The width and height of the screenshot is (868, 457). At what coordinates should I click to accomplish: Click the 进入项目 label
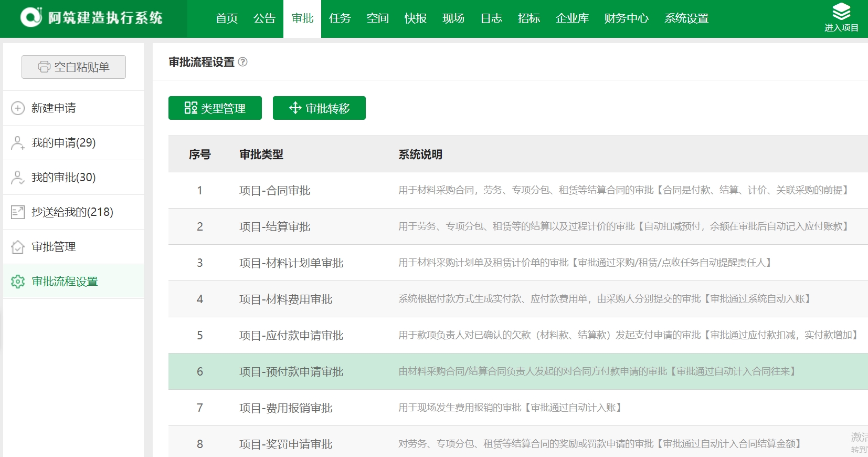841,28
